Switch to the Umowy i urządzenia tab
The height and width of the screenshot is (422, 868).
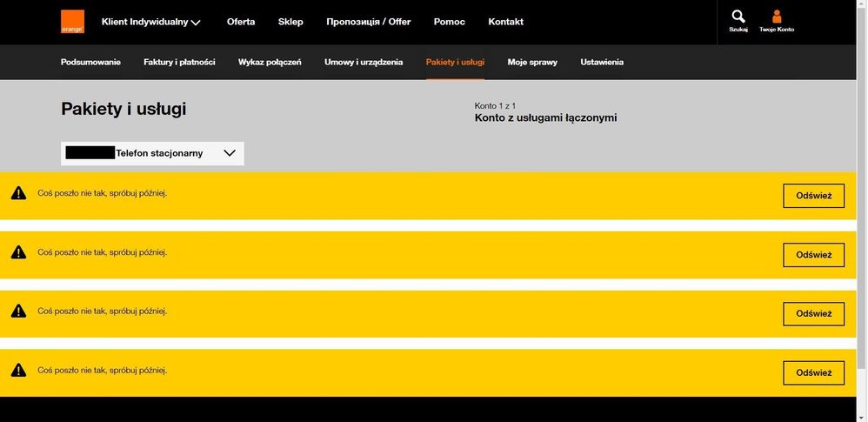(364, 62)
